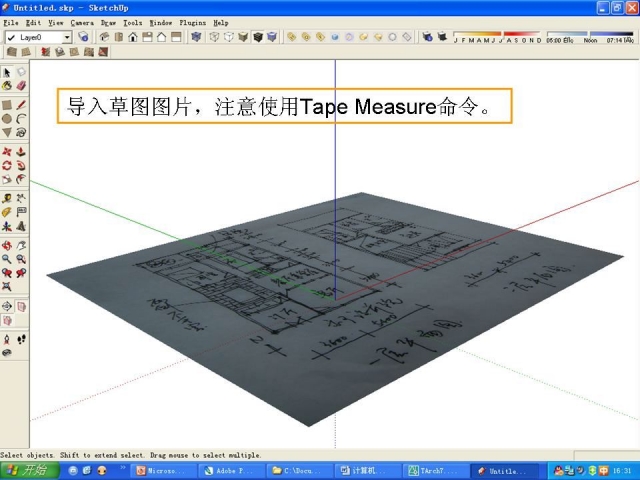Choose the 3D Text tool
Viewport: 640px width, 480px height.
pos(21,226)
